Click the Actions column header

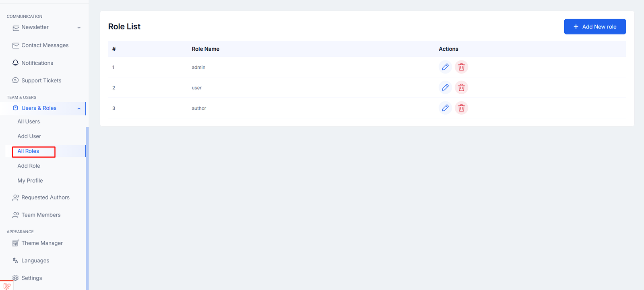448,49
